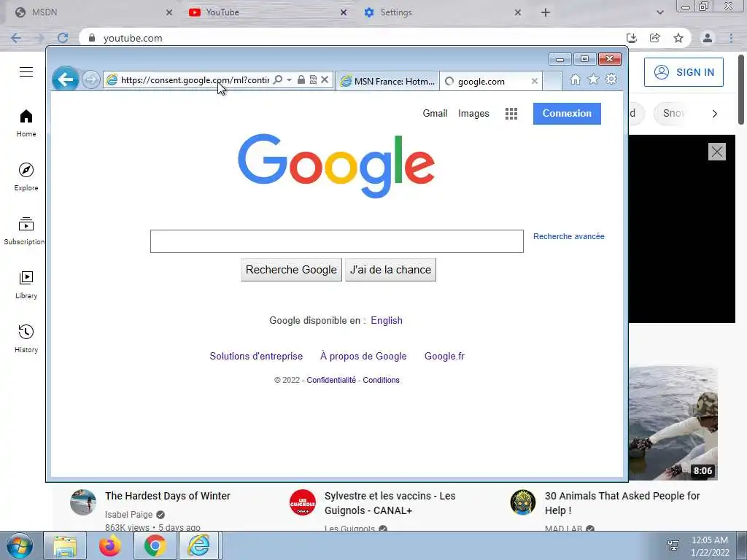The image size is (747, 560).
Task: Click Internet Explorer's forward arrow button
Action: (x=90, y=79)
